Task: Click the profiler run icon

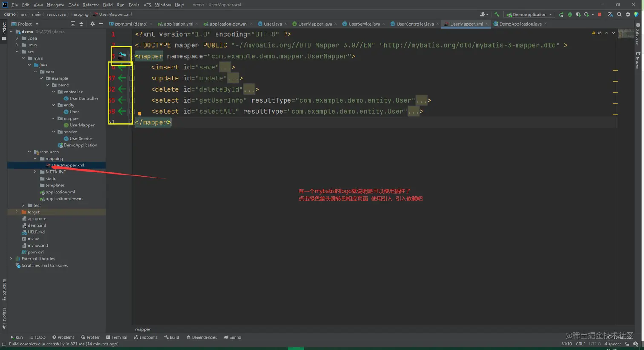Action: click(x=586, y=14)
